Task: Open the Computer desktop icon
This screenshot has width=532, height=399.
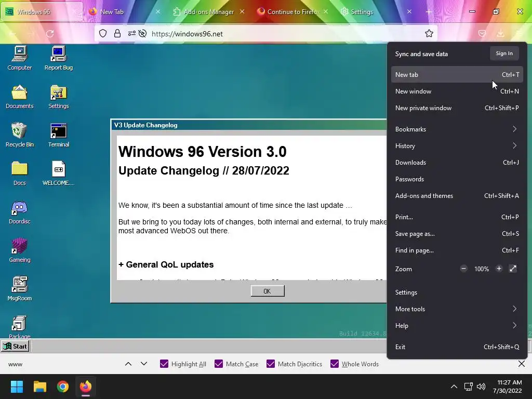Action: (20, 58)
